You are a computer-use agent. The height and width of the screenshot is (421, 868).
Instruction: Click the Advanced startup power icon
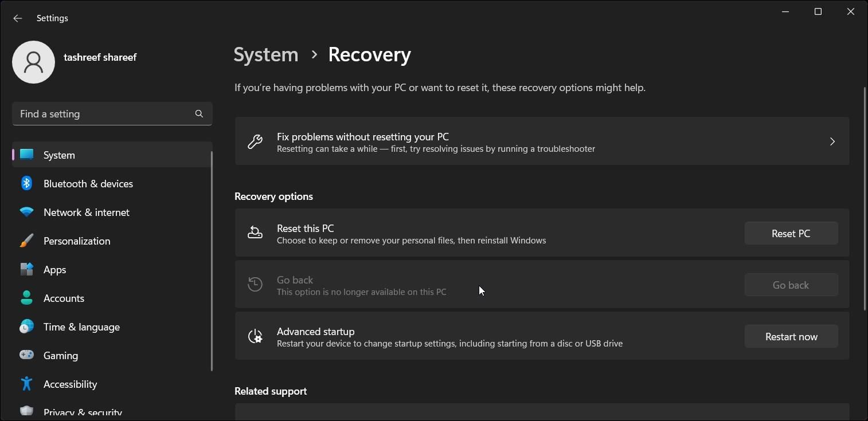click(x=255, y=336)
